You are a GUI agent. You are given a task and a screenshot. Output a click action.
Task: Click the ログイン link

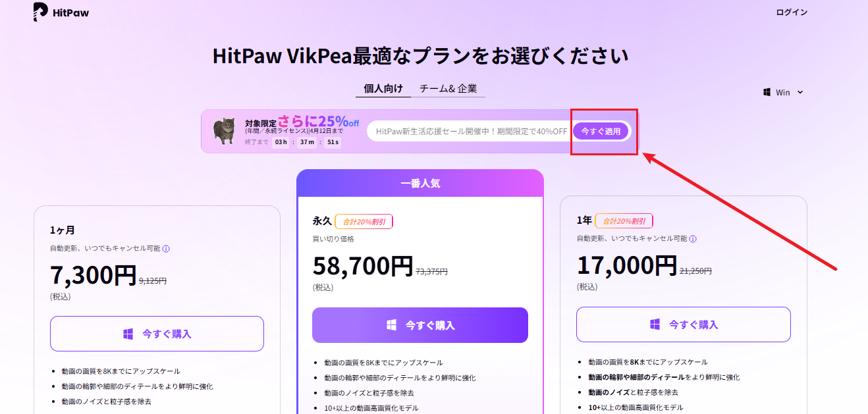pyautogui.click(x=792, y=12)
